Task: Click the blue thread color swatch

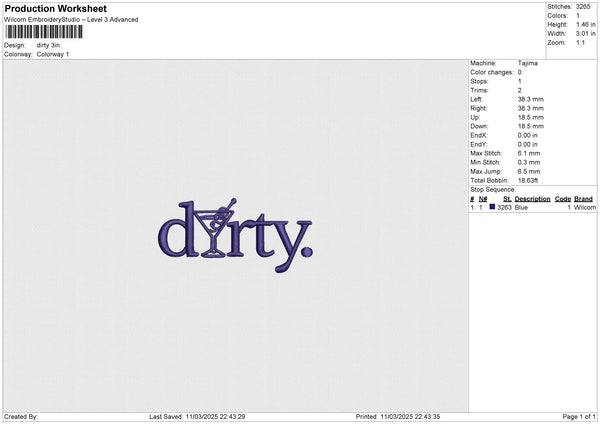Action: point(492,207)
